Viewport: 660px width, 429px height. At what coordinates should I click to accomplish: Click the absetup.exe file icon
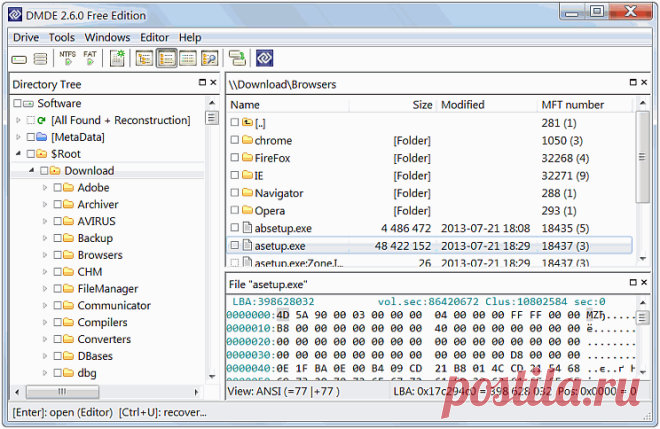[x=248, y=228]
